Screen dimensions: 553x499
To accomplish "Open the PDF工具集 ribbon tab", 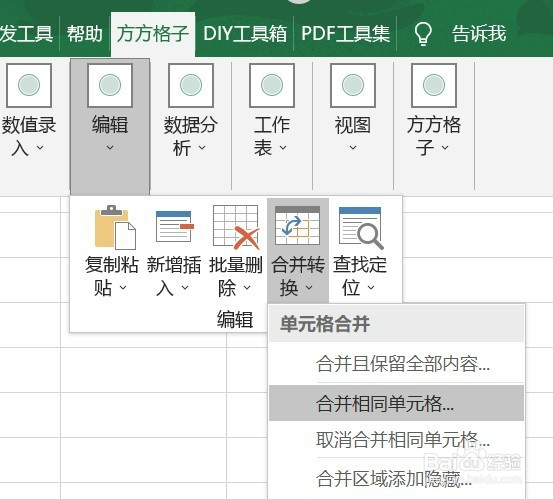I will pos(346,34).
